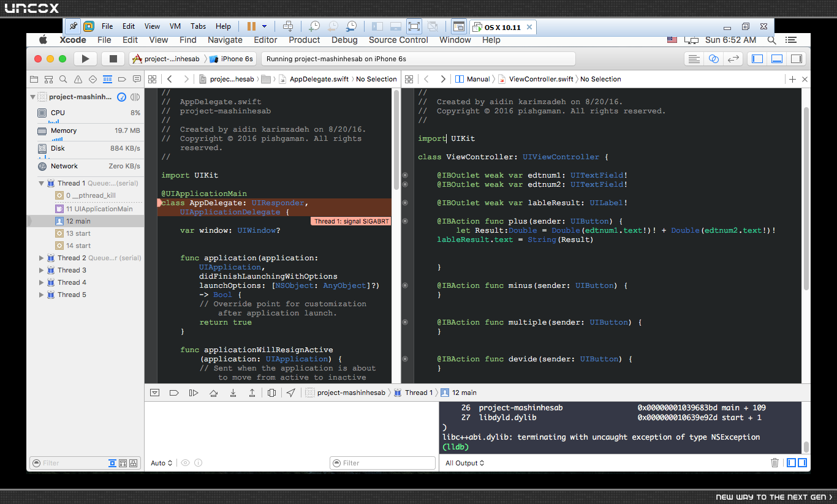The image size is (837, 504).
Task: Toggle the Debug area visibility
Action: (777, 59)
